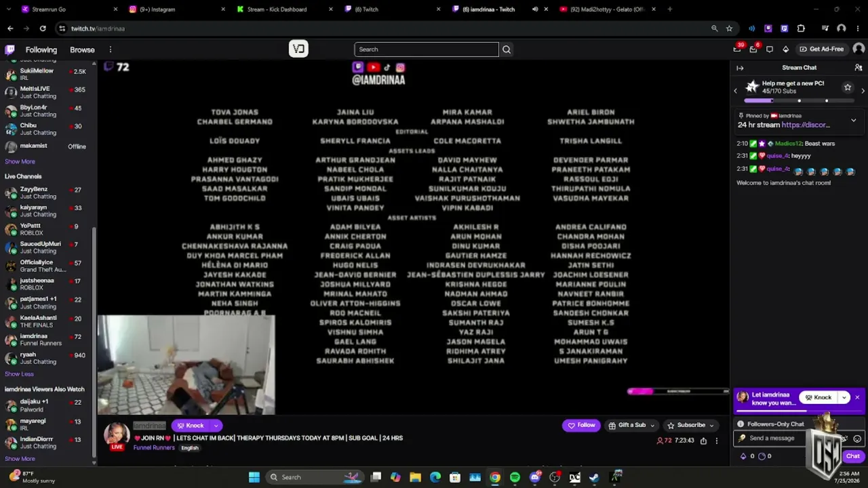Click the sub goal star icon

847,87
